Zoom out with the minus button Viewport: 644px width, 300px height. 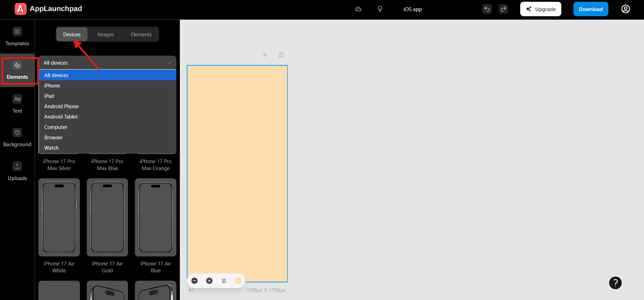pyautogui.click(x=194, y=281)
